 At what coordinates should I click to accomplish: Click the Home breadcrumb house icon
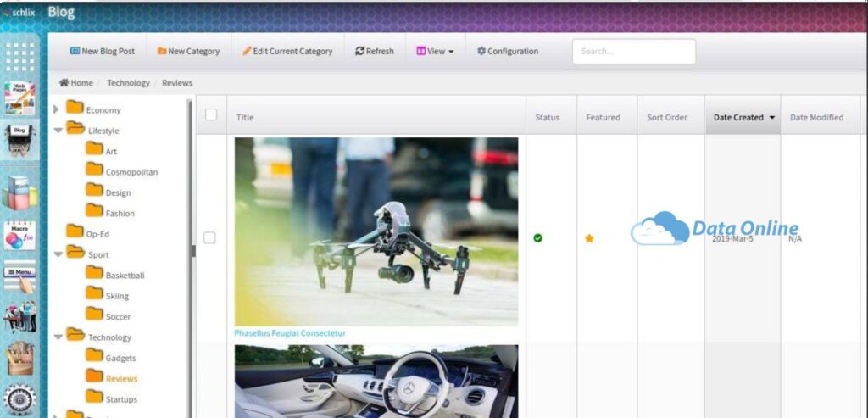pos(64,82)
